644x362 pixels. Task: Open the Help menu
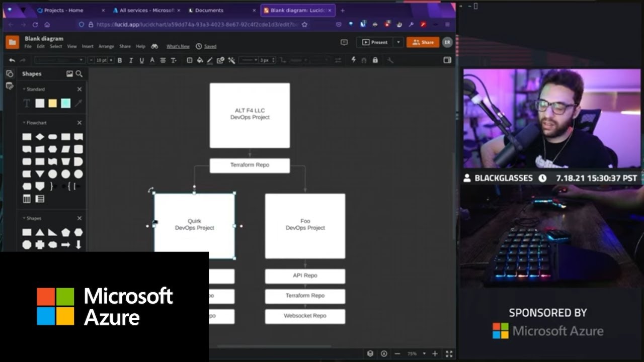point(141,46)
